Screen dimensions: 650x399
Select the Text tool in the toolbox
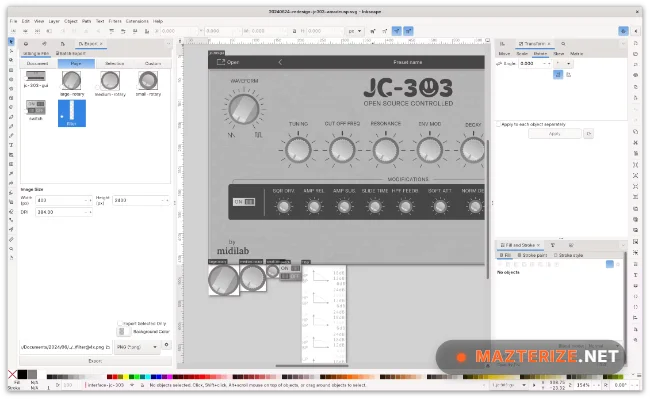click(x=11, y=145)
